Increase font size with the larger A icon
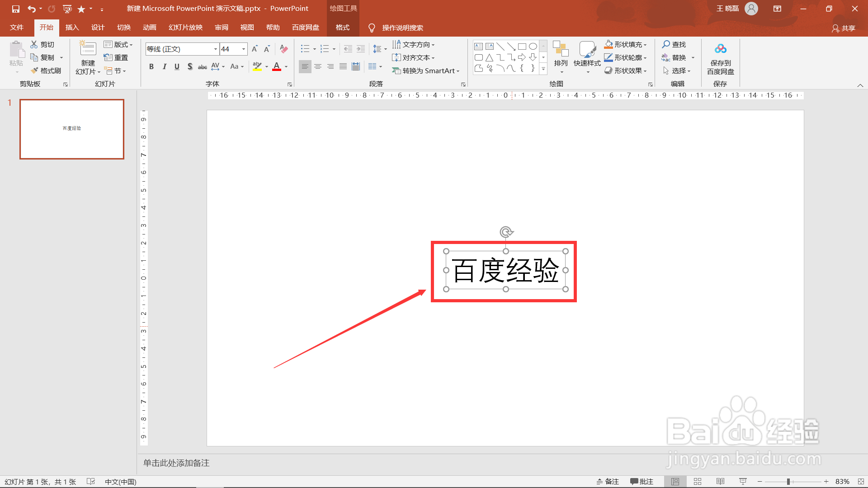The width and height of the screenshot is (868, 488). (255, 49)
